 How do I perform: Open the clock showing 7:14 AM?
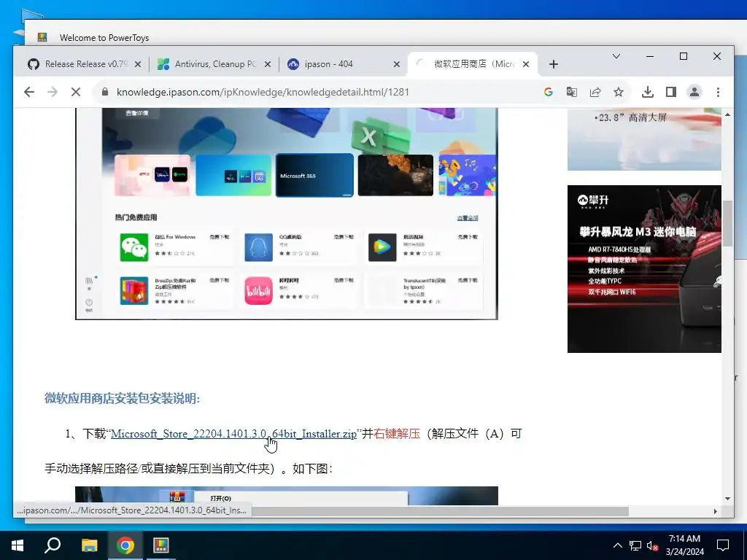click(684, 545)
